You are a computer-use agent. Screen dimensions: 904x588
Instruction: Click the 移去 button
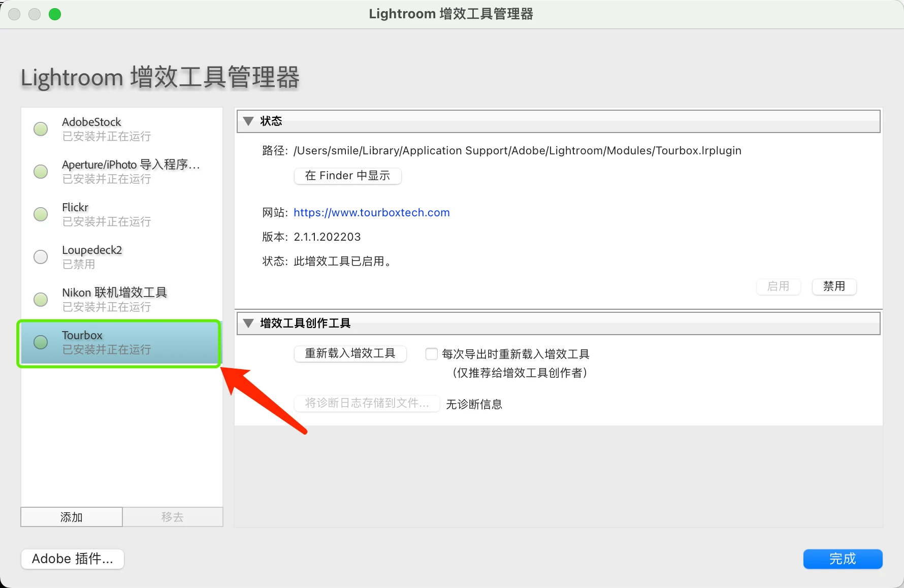tap(173, 517)
